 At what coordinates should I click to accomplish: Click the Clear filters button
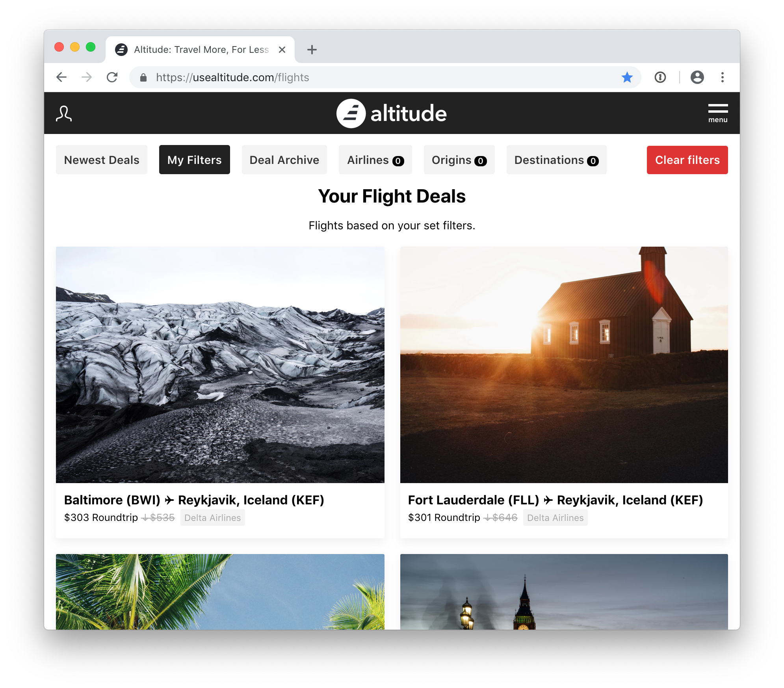coord(687,160)
